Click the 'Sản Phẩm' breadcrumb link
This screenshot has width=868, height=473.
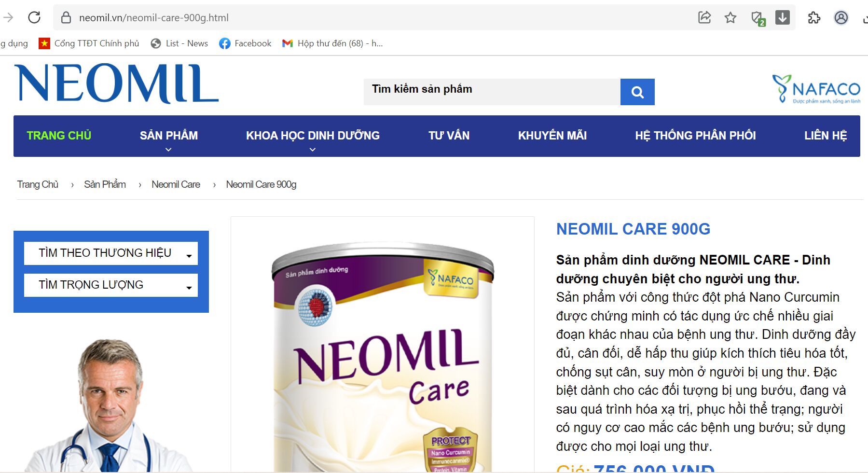click(105, 184)
